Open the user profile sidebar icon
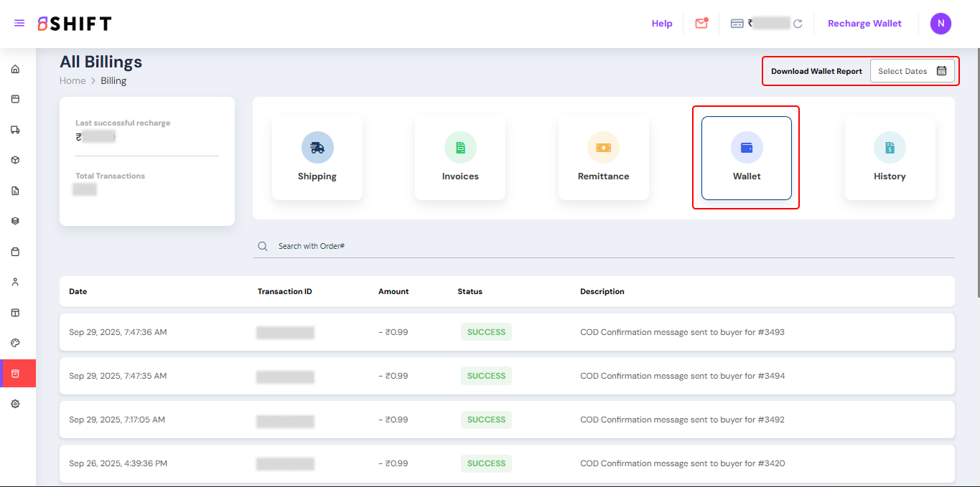The width and height of the screenshot is (980, 487). [15, 282]
